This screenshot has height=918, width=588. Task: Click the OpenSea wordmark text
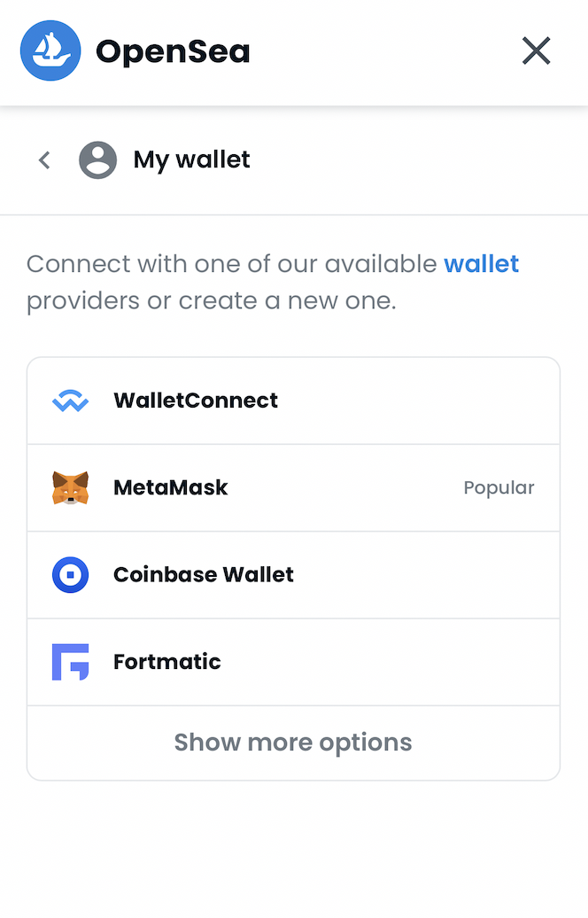173,52
